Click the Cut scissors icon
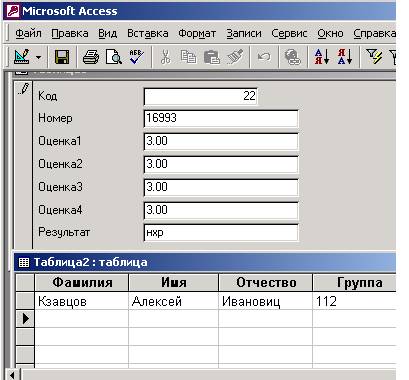Image resolution: width=409 pixels, height=380 pixels. tap(165, 57)
